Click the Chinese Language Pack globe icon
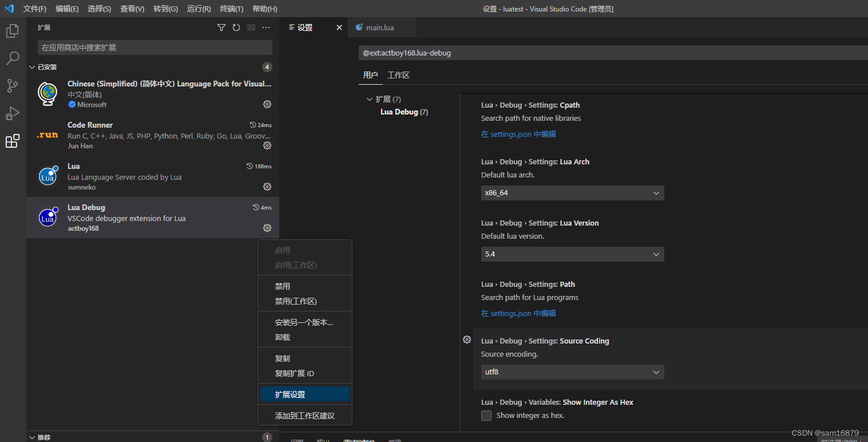868x442 pixels. coord(47,93)
